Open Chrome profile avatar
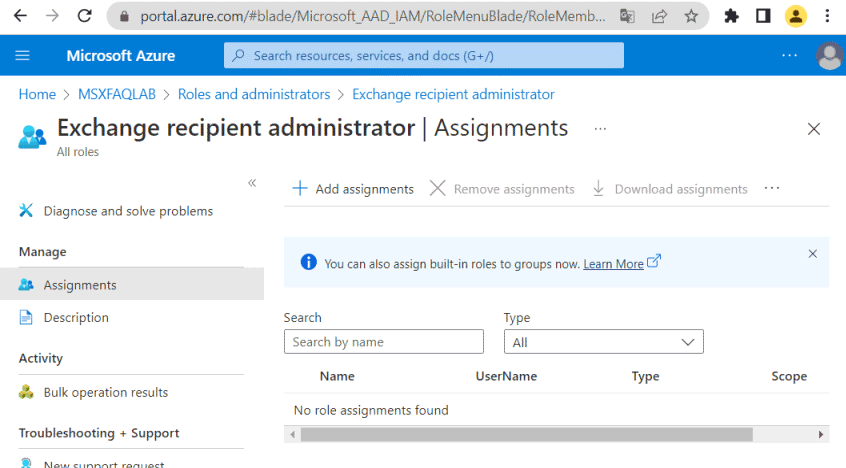This screenshot has height=468, width=846. (795, 16)
